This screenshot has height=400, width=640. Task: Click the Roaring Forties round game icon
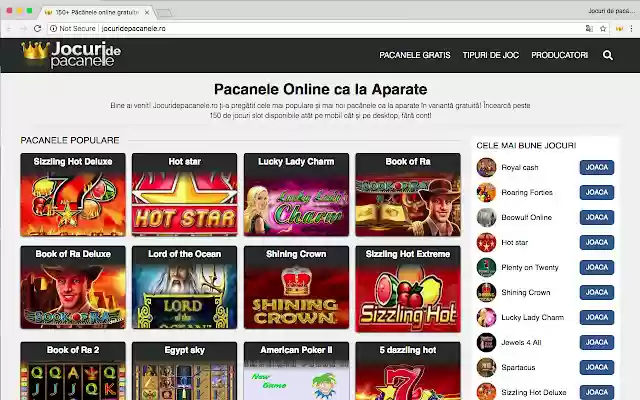486,192
